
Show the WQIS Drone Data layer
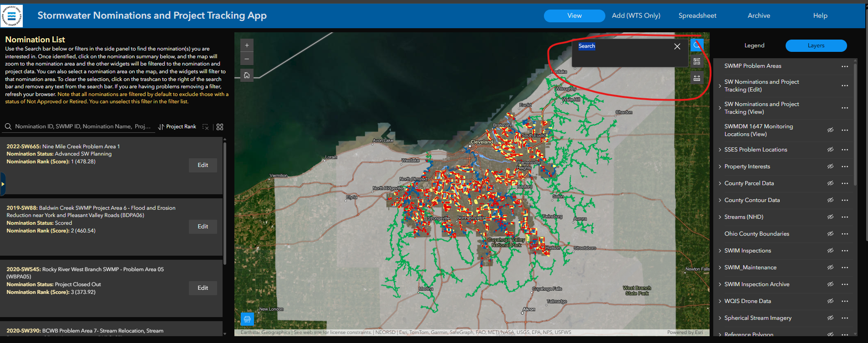pos(830,301)
